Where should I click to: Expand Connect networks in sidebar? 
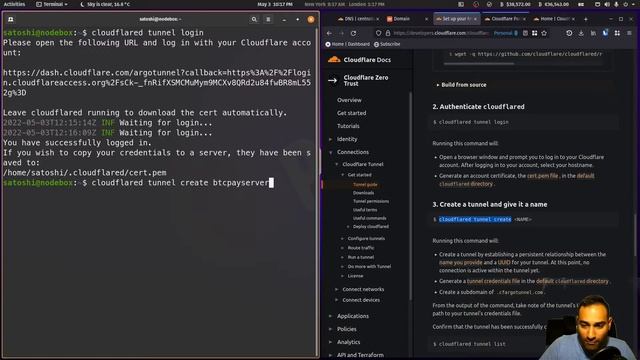(x=337, y=289)
